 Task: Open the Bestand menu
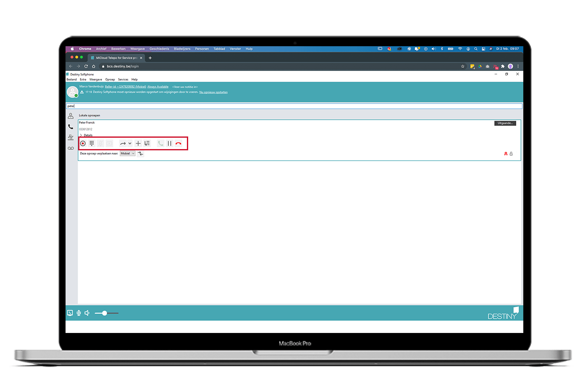tap(72, 79)
